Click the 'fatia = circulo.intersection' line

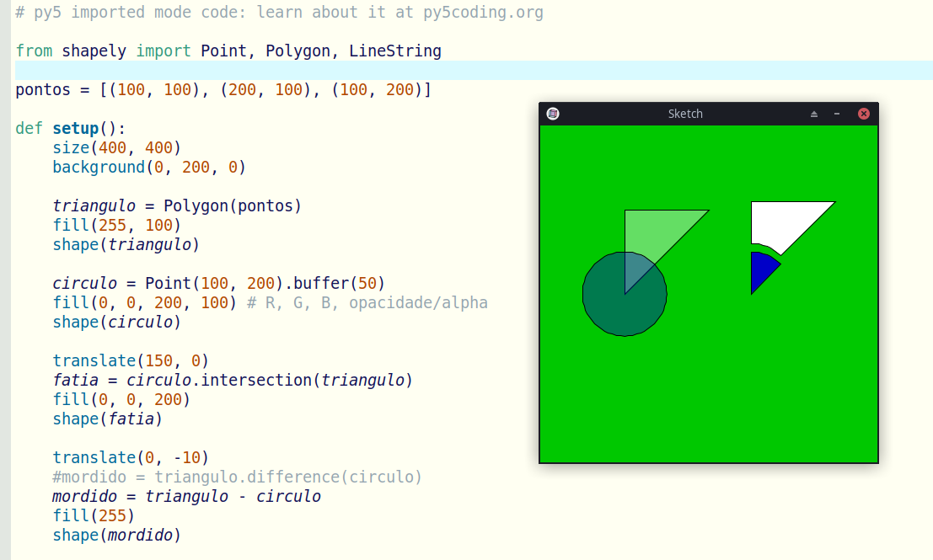233,381
